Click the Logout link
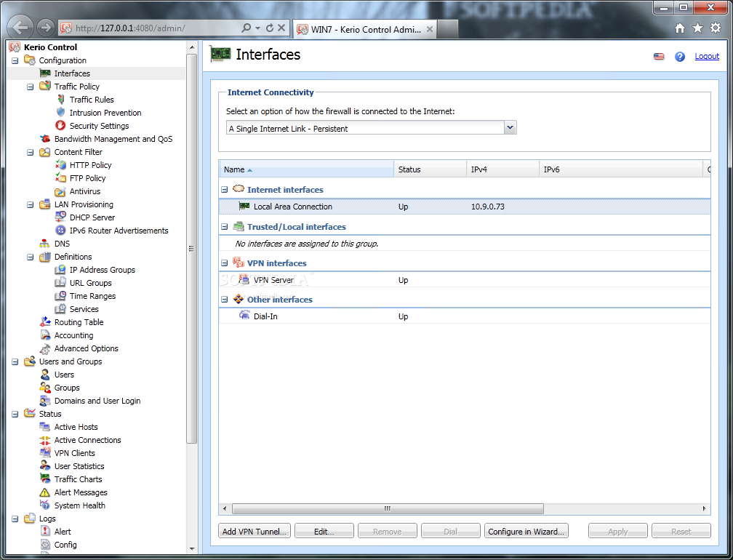The height and width of the screenshot is (560, 733). click(x=707, y=56)
